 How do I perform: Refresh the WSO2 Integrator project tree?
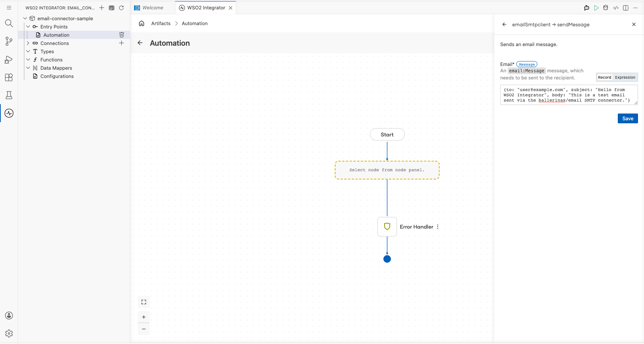(x=121, y=7)
